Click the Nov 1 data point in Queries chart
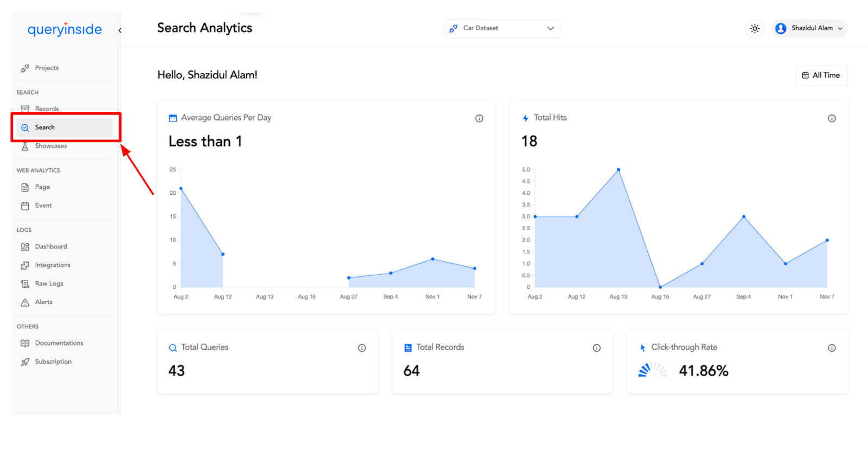Image resolution: width=868 pixels, height=450 pixels. point(432,259)
